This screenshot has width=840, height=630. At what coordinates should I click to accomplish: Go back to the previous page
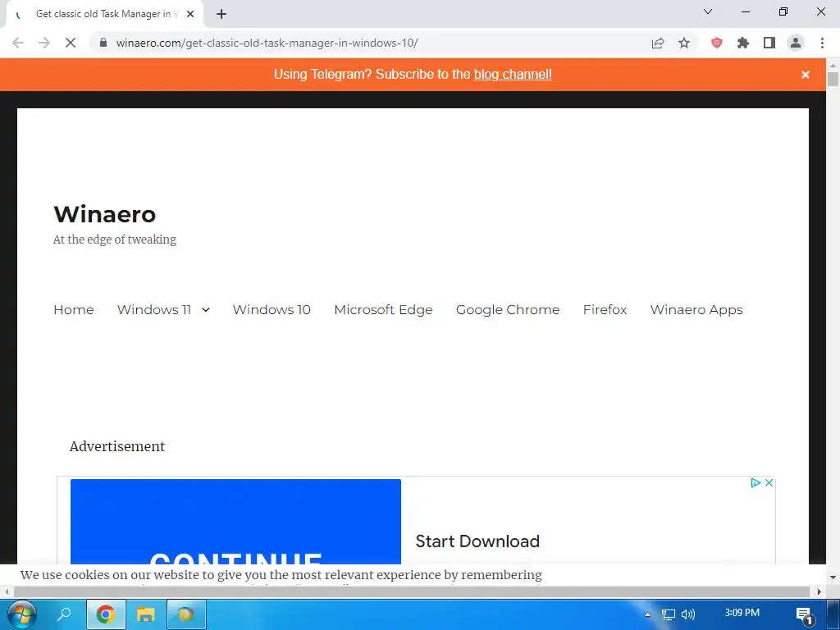(x=18, y=43)
